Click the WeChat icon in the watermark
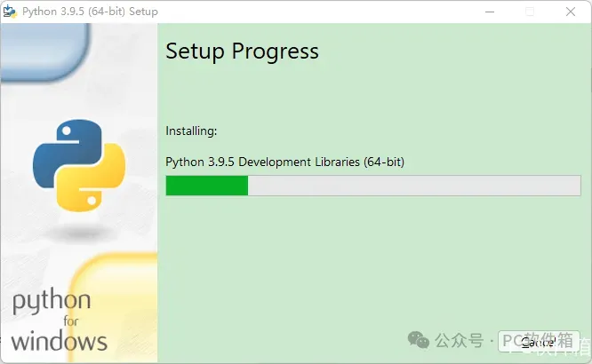 coord(419,340)
